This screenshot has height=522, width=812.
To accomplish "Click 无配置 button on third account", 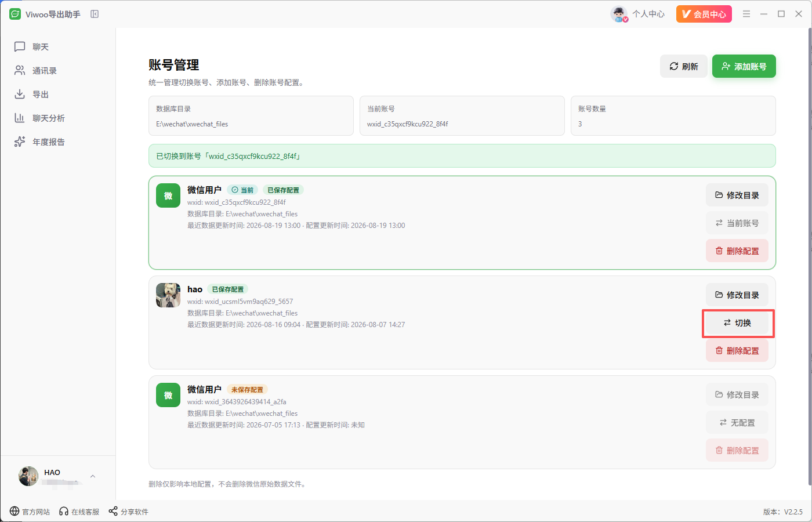I will (x=737, y=422).
